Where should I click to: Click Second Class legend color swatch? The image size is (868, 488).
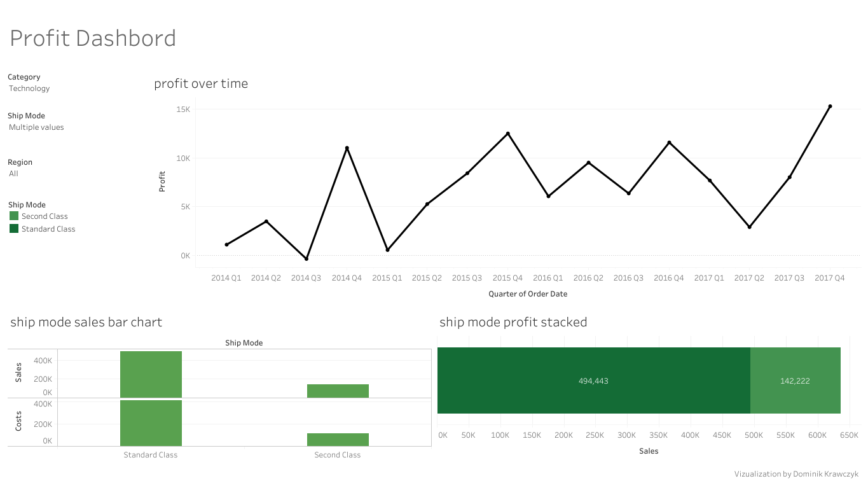[14, 216]
